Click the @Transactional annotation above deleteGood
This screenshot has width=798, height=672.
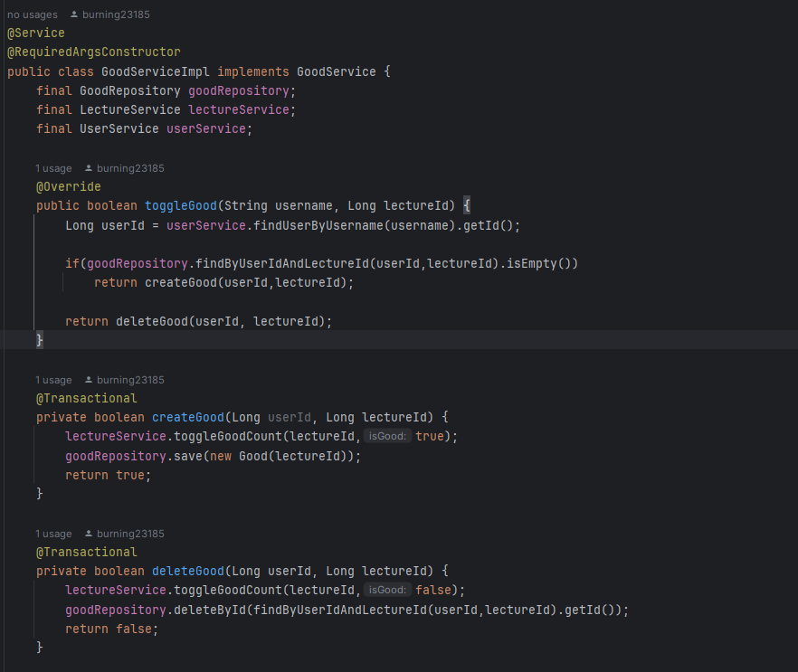pyautogui.click(x=87, y=552)
